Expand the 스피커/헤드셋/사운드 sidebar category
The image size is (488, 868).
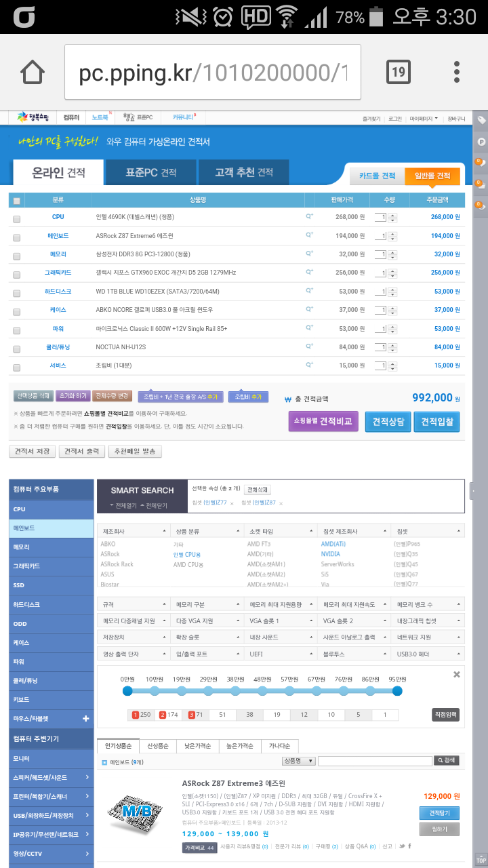pos(52,777)
